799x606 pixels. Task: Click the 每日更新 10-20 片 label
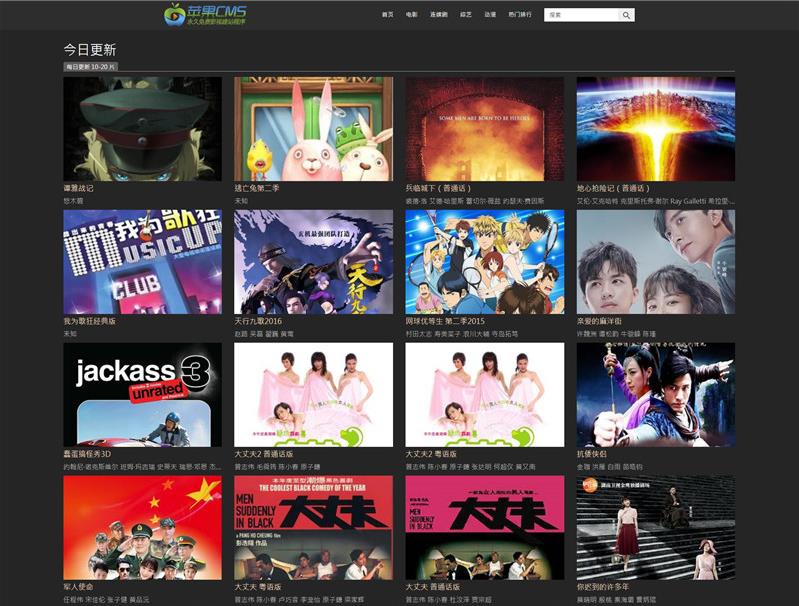point(91,67)
